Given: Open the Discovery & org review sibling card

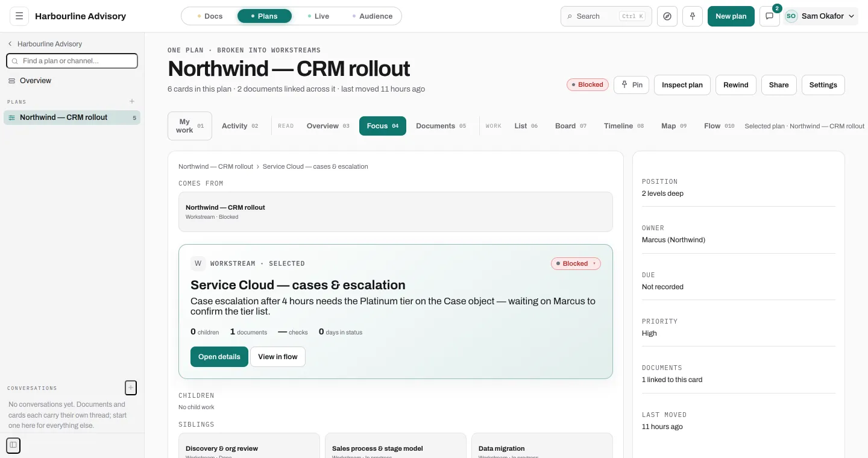Looking at the screenshot, I should [249, 446].
